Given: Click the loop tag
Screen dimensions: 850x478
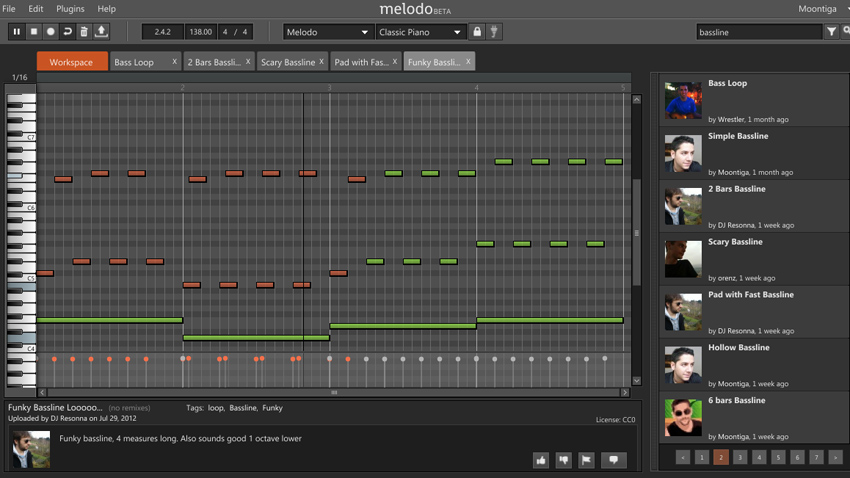Looking at the screenshot, I should (215, 408).
